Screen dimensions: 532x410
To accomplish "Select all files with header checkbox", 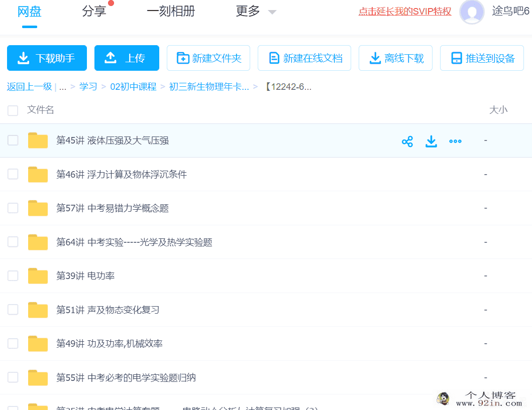I will coord(13,110).
